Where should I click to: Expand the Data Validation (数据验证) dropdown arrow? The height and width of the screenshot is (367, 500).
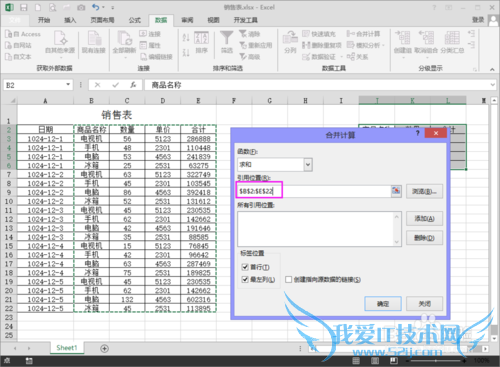point(342,57)
